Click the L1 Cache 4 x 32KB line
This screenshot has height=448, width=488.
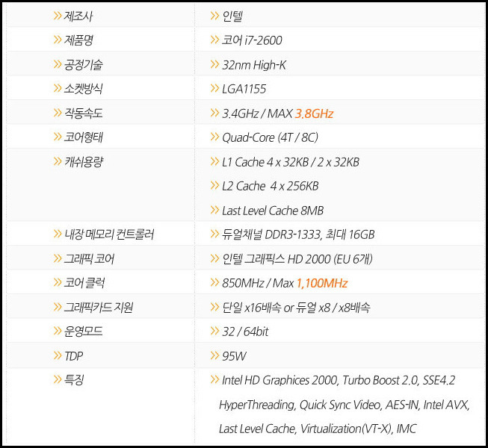[291, 162]
